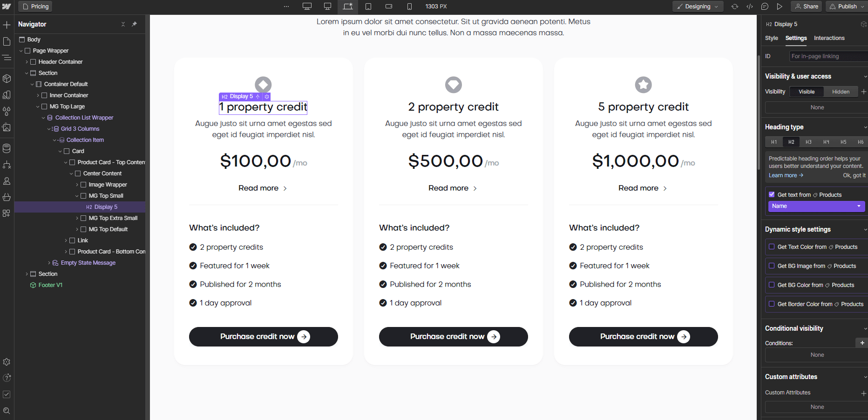Viewport: 868px width, 420px height.
Task: Enable Get Text Color from Products
Action: click(772, 247)
